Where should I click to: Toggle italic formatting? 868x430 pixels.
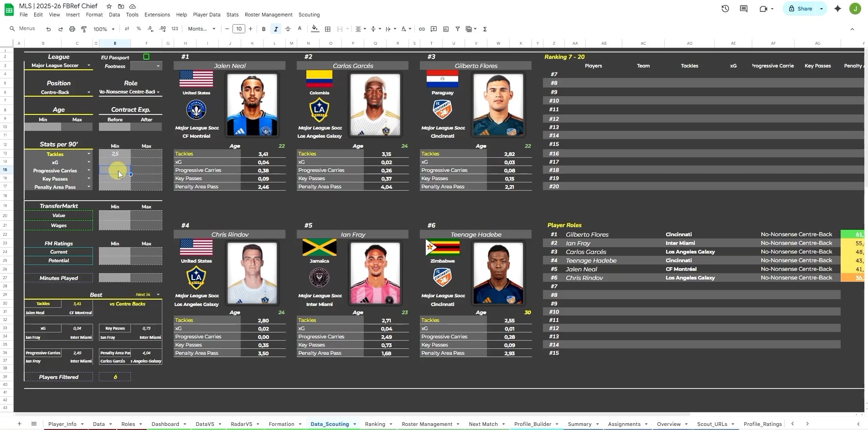click(276, 29)
